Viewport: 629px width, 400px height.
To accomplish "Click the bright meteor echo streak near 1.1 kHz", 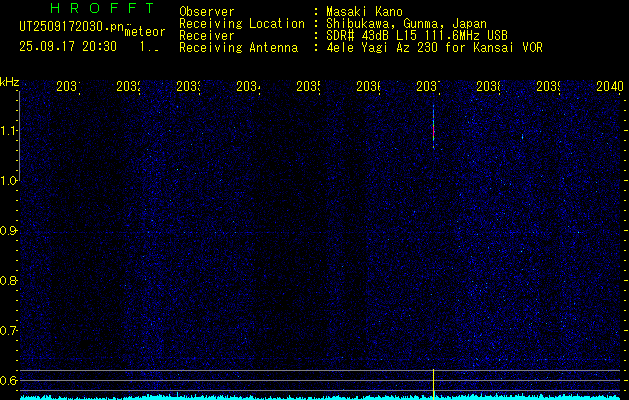I will coord(434,127).
